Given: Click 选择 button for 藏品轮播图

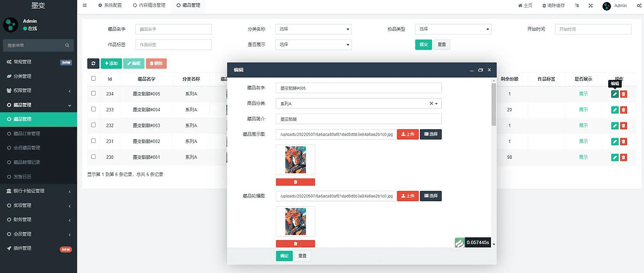Looking at the screenshot, I should (x=431, y=196).
